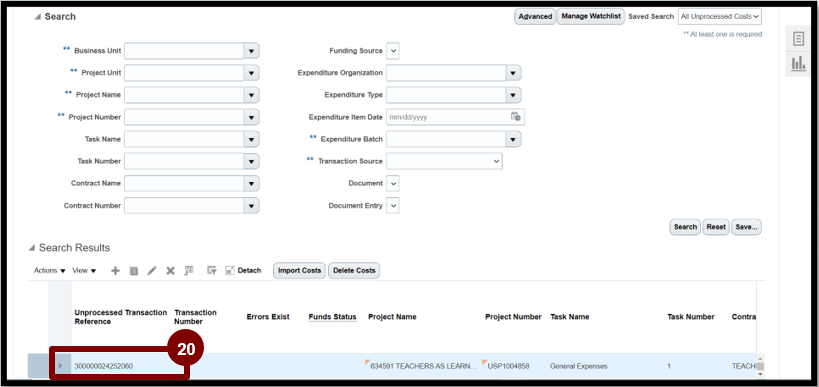
Task: Select the General Expenses task cell
Action: pos(578,366)
